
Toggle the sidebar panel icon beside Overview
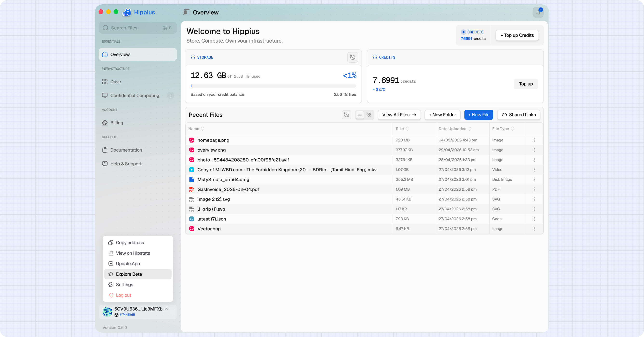coord(187,13)
